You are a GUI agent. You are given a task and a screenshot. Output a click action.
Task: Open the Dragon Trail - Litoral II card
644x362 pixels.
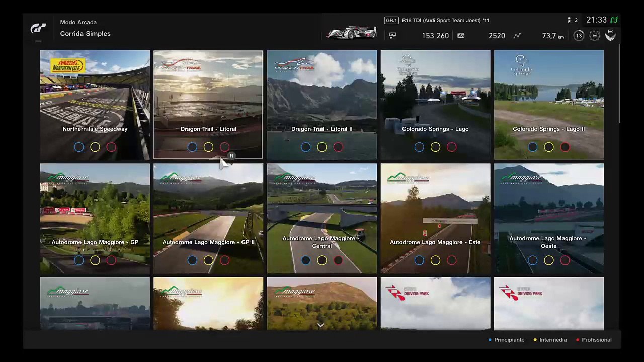tap(322, 105)
